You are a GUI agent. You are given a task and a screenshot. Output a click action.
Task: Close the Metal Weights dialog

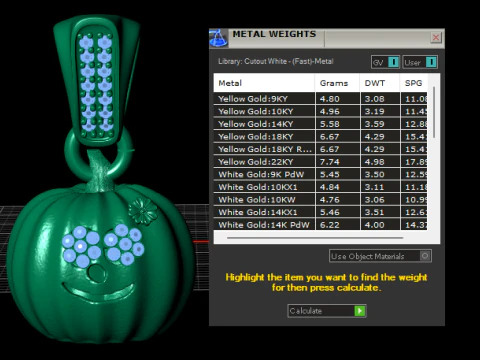coord(436,37)
